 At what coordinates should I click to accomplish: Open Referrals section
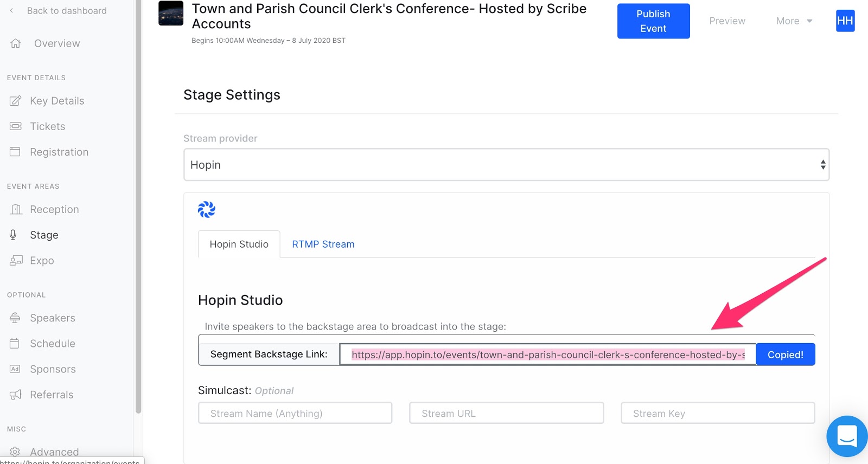pyautogui.click(x=52, y=395)
